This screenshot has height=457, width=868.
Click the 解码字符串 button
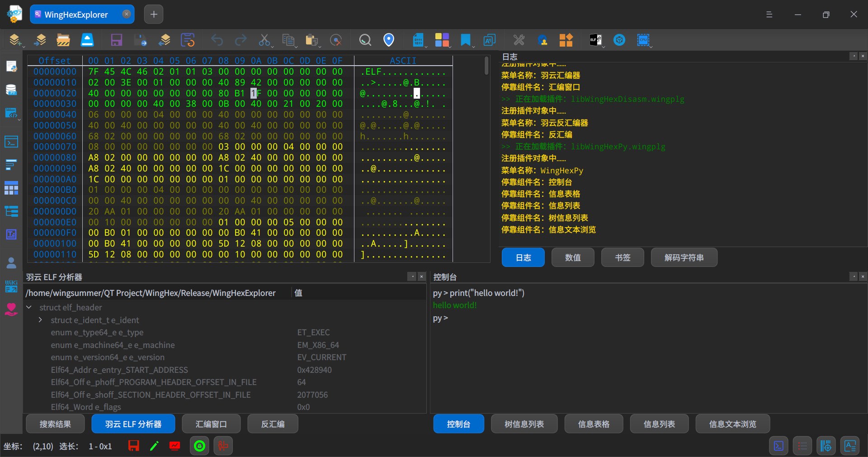coord(684,257)
